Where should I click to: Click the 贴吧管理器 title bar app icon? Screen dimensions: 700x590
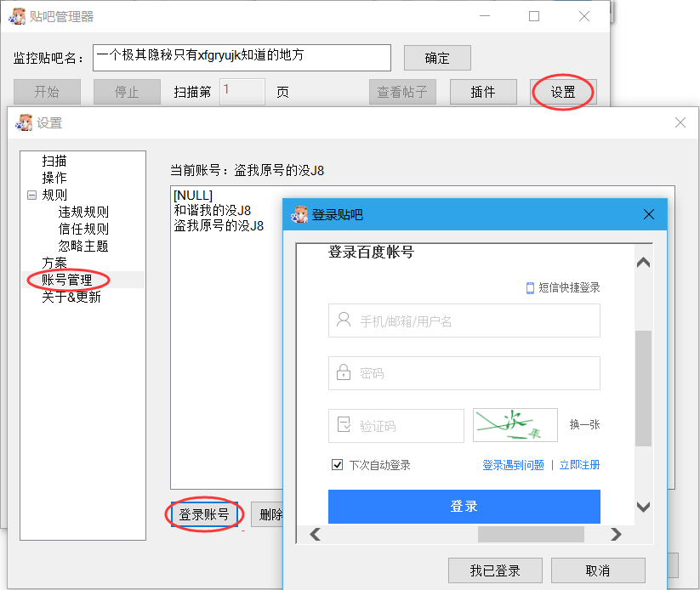point(17,16)
